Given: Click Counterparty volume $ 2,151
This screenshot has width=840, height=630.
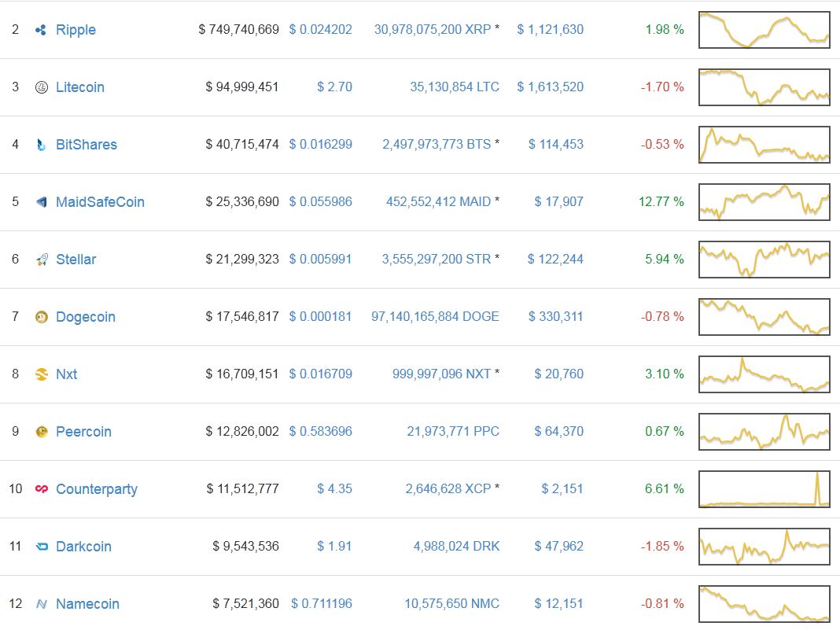Looking at the screenshot, I should coord(562,488).
